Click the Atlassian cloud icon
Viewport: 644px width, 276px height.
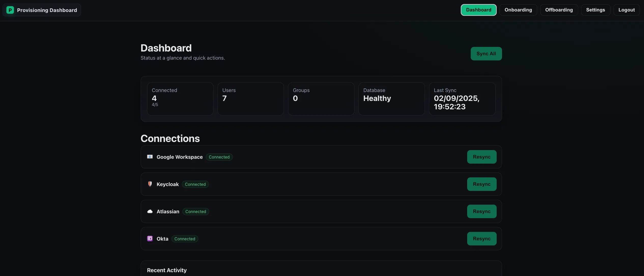(x=150, y=212)
